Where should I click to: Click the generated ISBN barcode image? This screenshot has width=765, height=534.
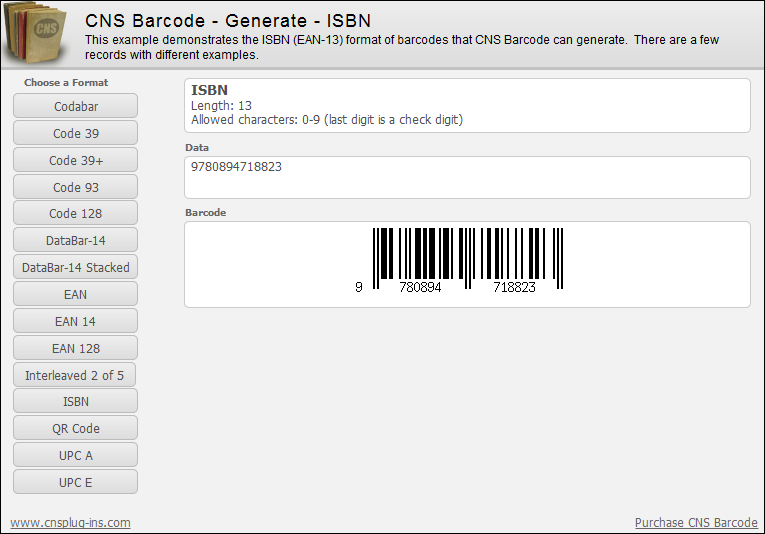pos(460,260)
